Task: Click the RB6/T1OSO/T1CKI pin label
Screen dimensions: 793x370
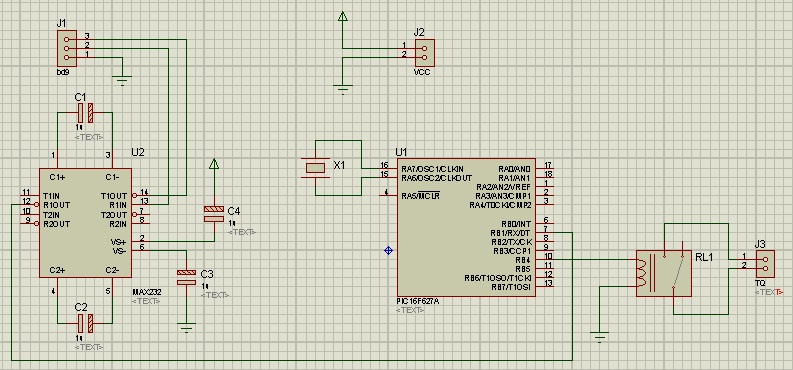Action: click(x=498, y=278)
